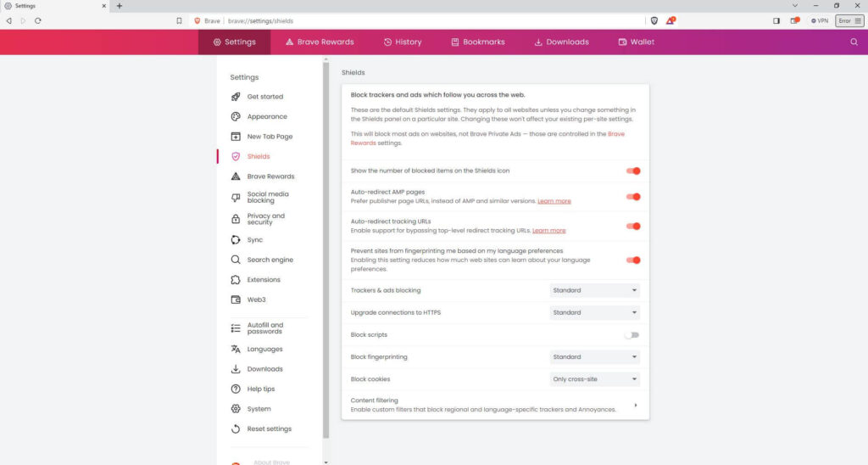868x465 pixels.
Task: Open the Brave Wallet toolbar icon
Action: [795, 20]
